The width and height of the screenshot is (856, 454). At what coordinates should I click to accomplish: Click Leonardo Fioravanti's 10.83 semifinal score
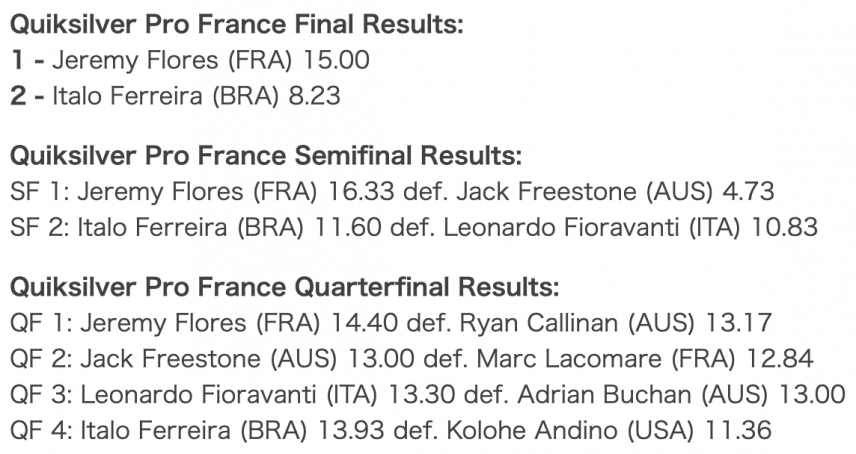click(784, 227)
